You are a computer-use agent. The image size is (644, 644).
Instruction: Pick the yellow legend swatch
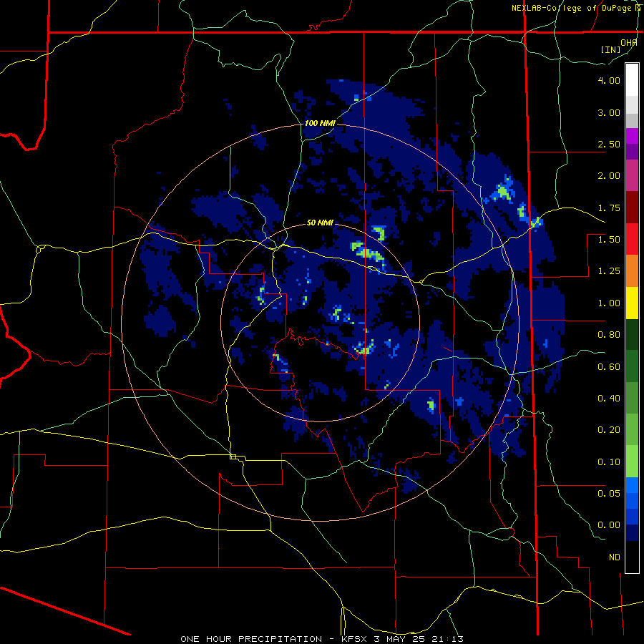click(632, 303)
